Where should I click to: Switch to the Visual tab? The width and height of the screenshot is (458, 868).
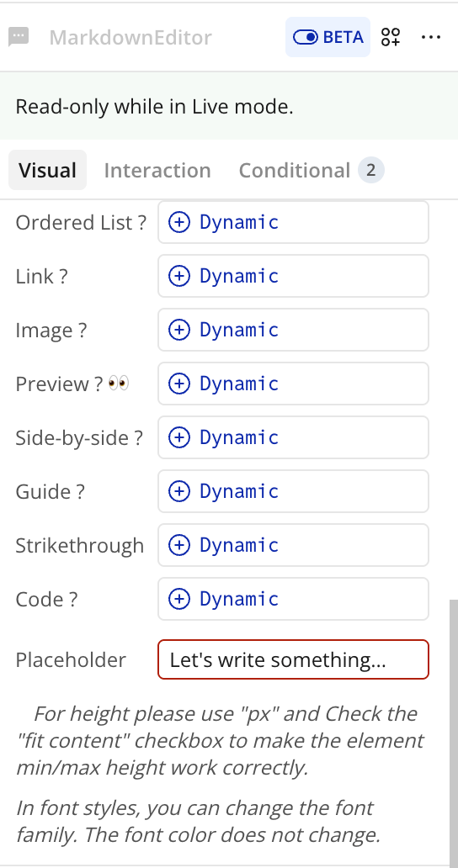pos(48,170)
